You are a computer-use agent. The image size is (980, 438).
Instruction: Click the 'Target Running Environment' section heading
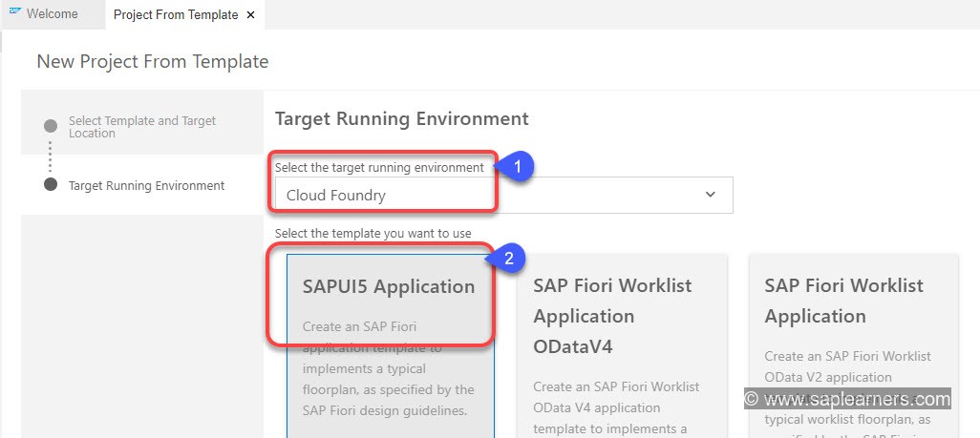[x=402, y=118]
